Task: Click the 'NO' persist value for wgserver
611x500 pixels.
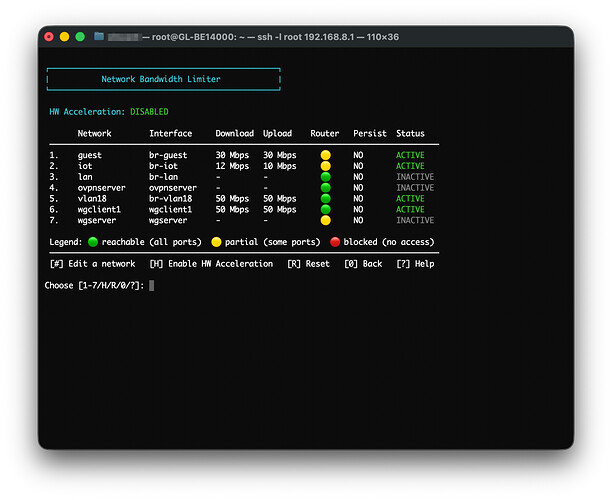Action: coord(358,221)
